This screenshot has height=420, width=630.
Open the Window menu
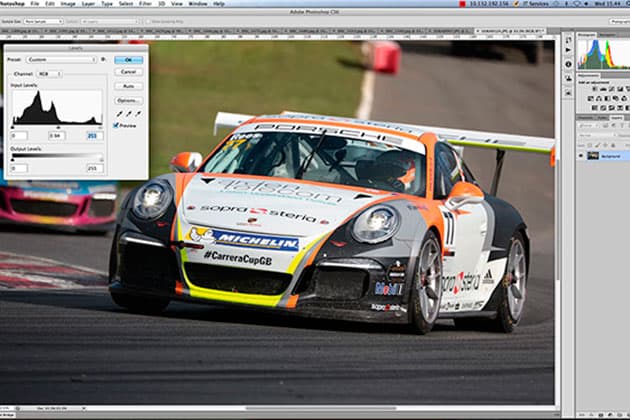pos(198,4)
